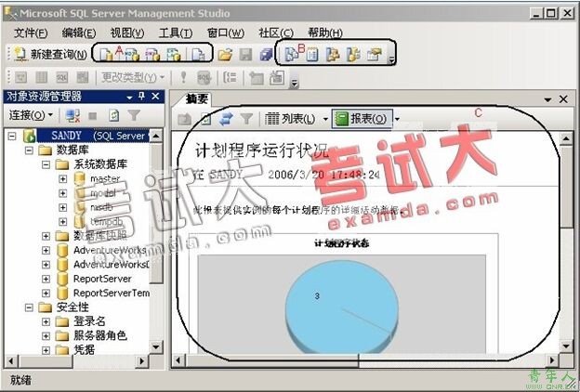Click the Object Explorer toolbar icon

point(333,55)
